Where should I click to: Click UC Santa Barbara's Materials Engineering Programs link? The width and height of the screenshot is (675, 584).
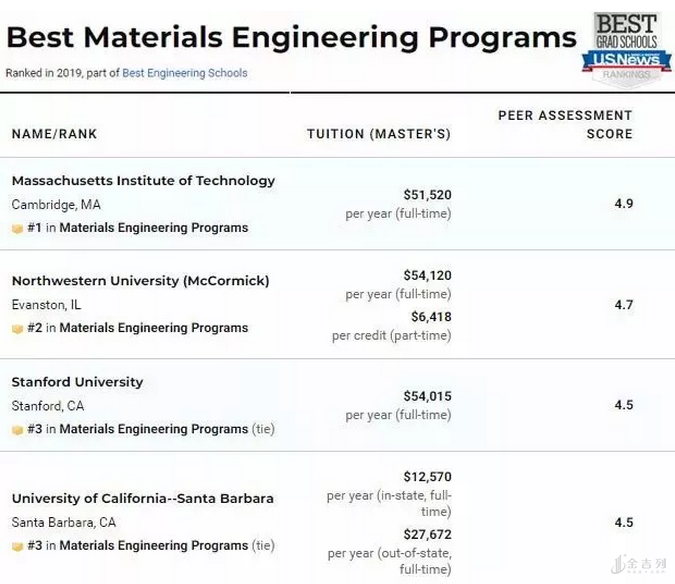click(x=153, y=546)
